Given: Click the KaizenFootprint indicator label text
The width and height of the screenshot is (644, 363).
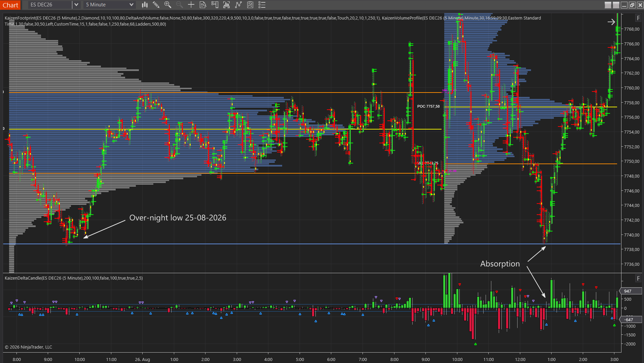Looking at the screenshot, I should [273, 21].
